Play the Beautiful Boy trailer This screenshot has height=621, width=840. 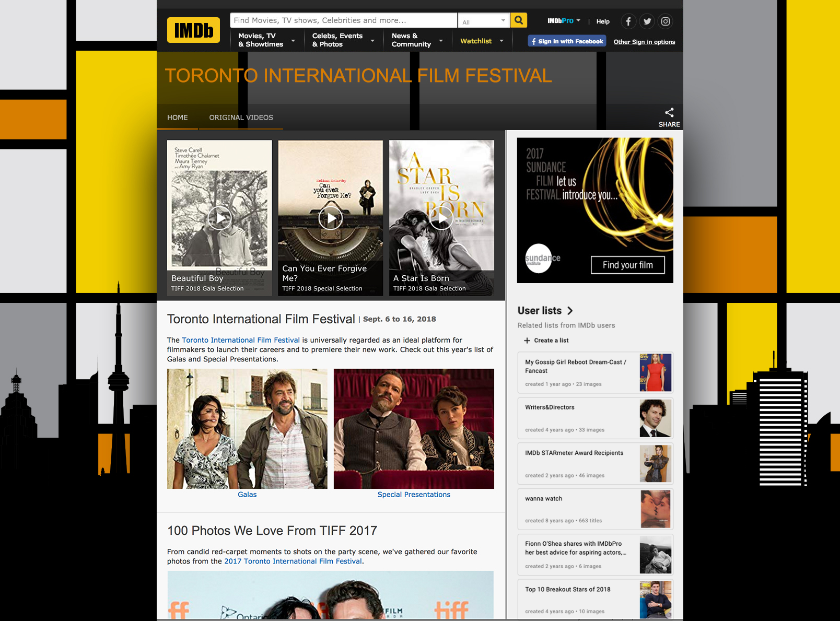click(219, 218)
